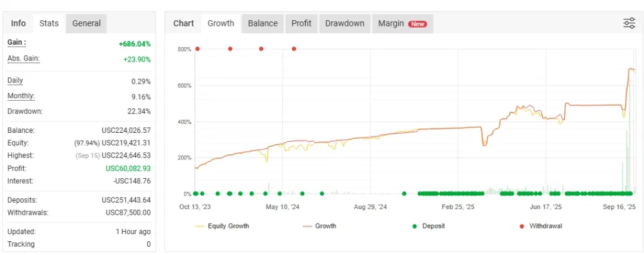View the Drawdown chart tab
Image resolution: width=644 pixels, height=255 pixels.
pos(345,23)
